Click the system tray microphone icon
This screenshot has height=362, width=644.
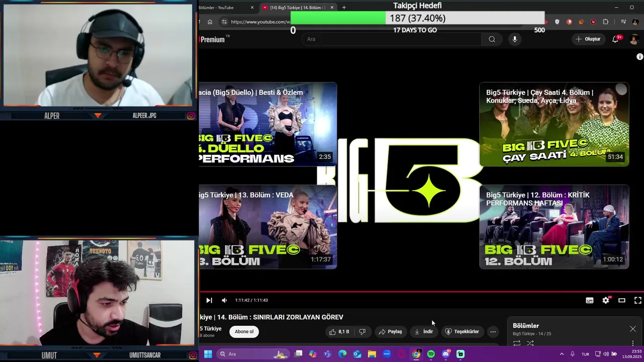573,354
